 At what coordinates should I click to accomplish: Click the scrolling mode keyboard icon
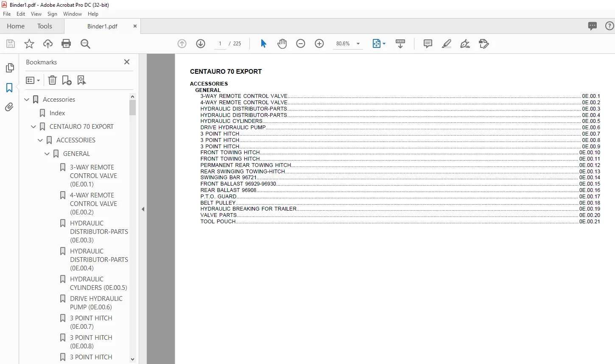(400, 44)
